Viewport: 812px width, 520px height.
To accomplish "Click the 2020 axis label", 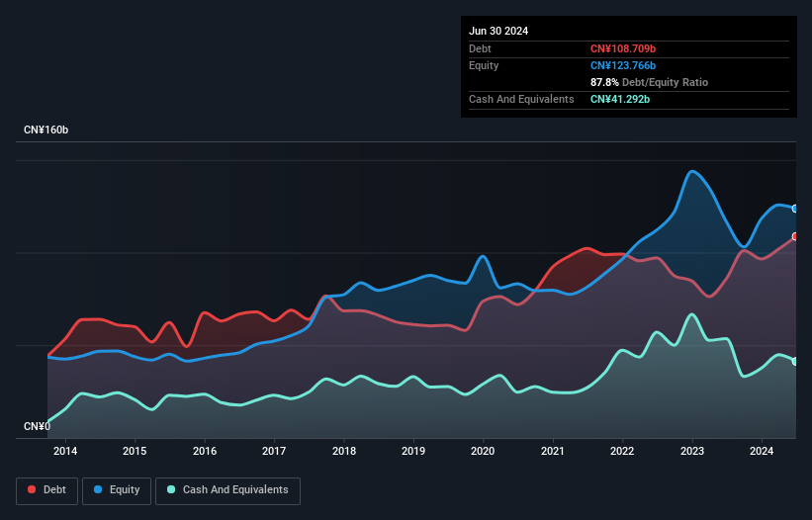I will 483,451.
